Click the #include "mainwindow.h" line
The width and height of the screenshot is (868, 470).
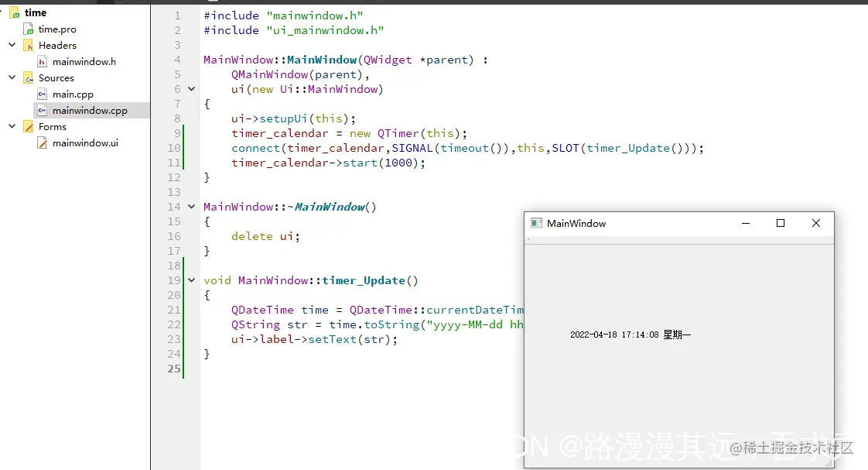(283, 15)
